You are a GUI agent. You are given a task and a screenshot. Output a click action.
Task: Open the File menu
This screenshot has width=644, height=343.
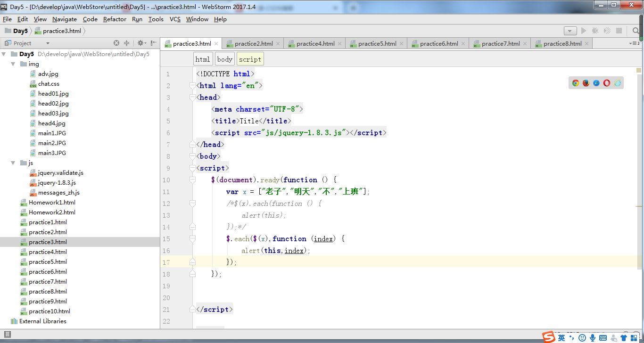7,19
